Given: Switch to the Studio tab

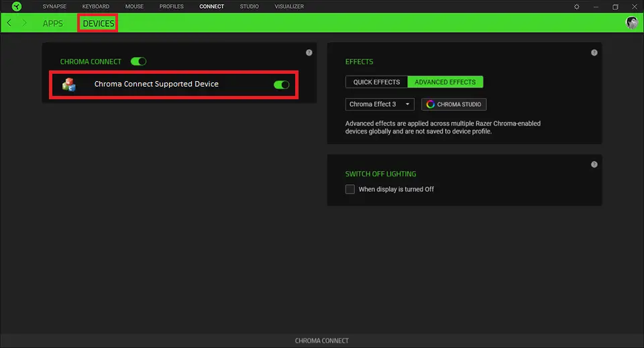Looking at the screenshot, I should point(250,7).
